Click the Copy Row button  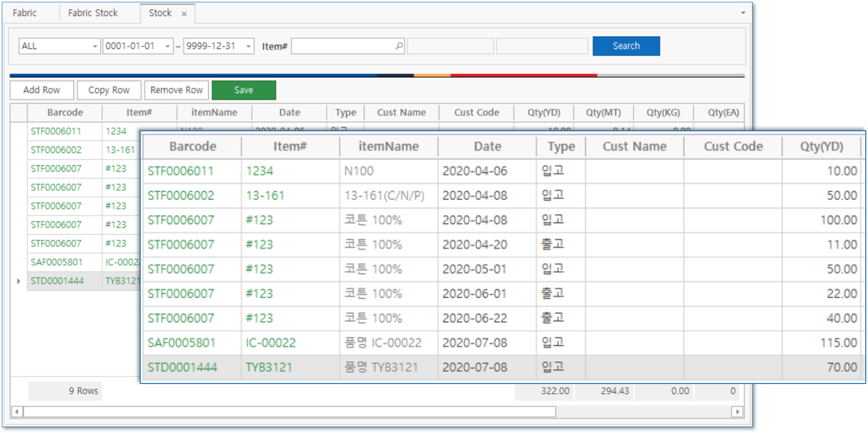tap(109, 90)
